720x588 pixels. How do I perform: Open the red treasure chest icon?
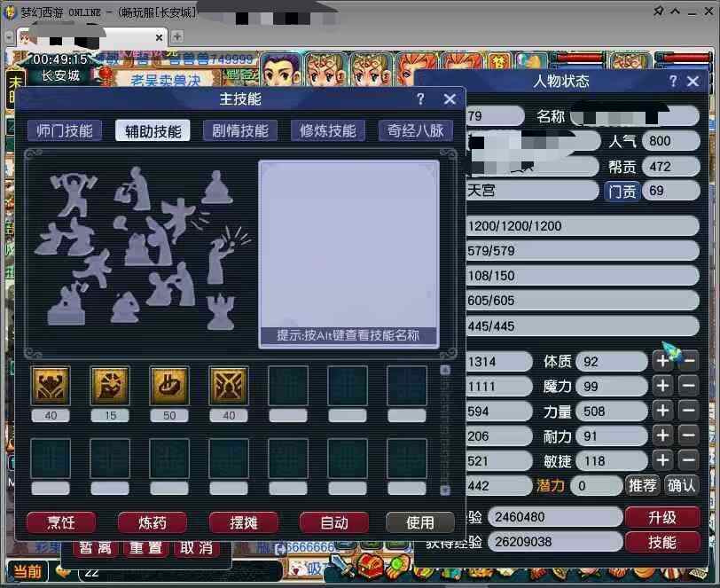pos(370,567)
